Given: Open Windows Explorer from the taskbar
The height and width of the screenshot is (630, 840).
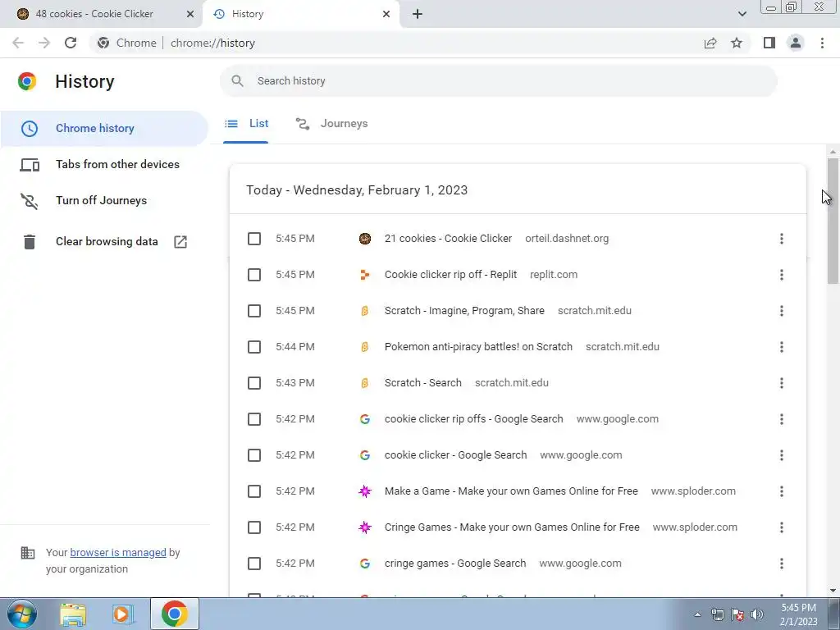Looking at the screenshot, I should click(73, 614).
